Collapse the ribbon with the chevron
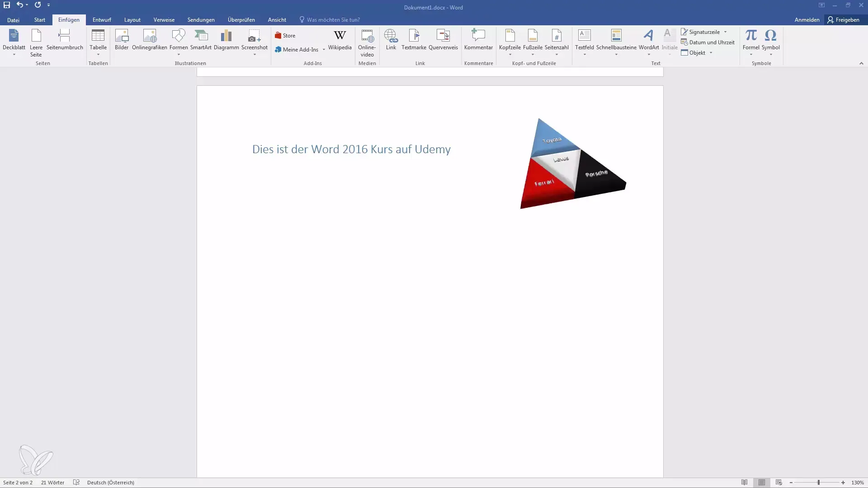This screenshot has width=868, height=488. tap(861, 63)
